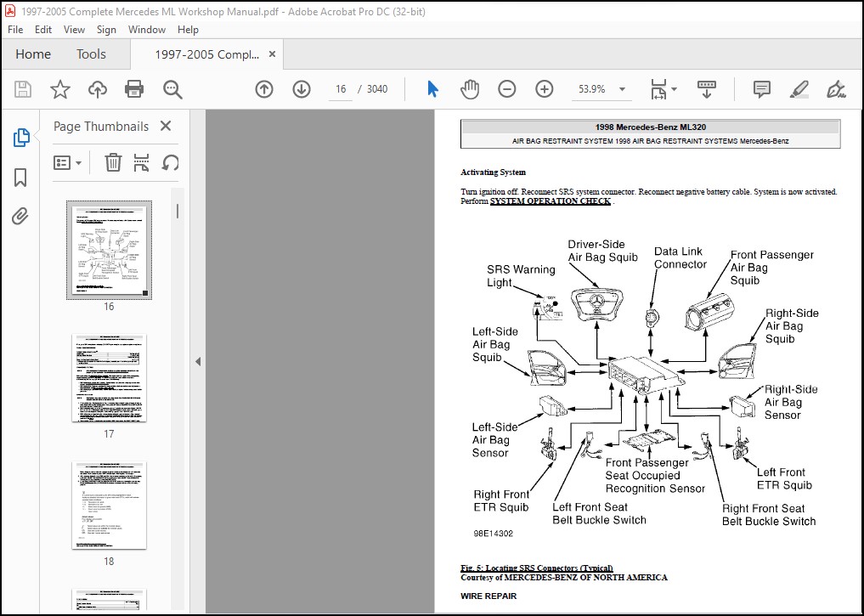The height and width of the screenshot is (616, 864).
Task: Open the Attachments paperclip panel
Action: coord(20,216)
